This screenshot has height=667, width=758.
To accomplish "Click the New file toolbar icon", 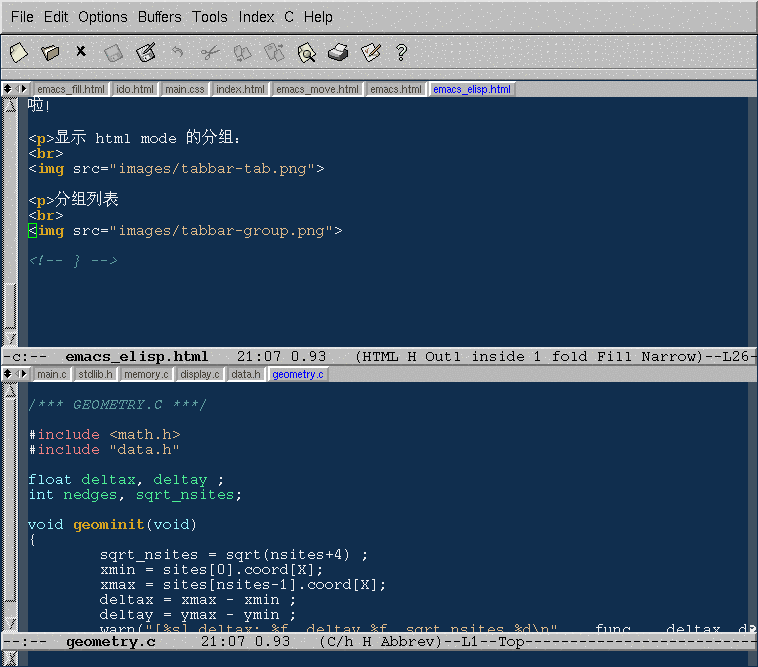I will point(18,51).
